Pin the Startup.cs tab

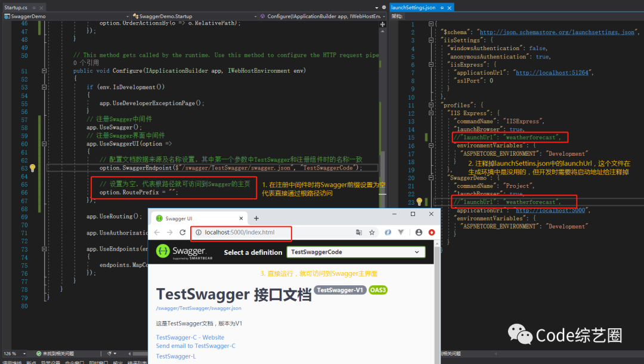tap(34, 8)
